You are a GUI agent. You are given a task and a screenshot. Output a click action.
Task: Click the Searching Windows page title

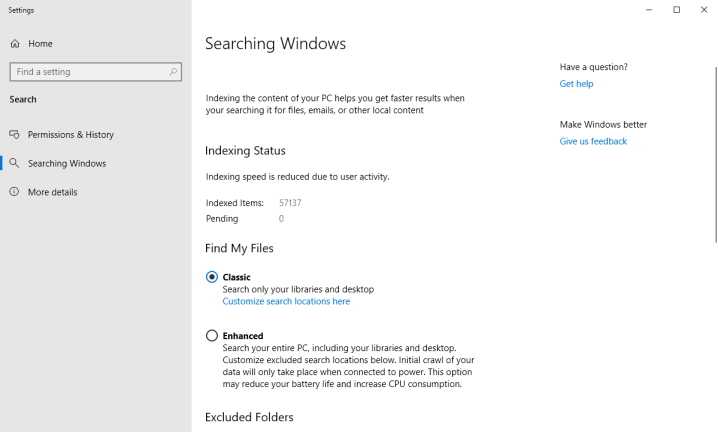tap(275, 44)
